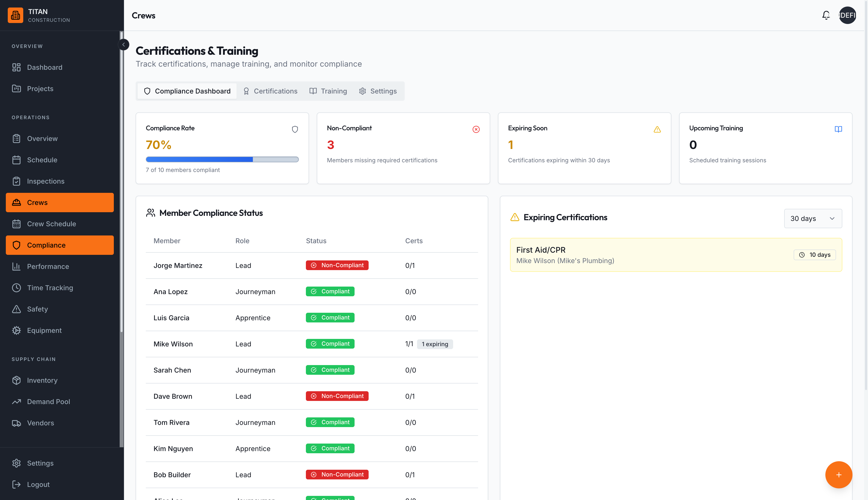This screenshot has width=868, height=500.
Task: Click Ana Lopez's Compliant badge
Action: tap(330, 291)
